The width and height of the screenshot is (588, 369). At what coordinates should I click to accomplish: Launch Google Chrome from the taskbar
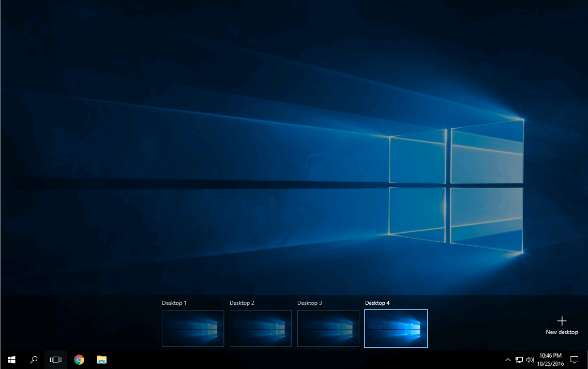(x=79, y=360)
